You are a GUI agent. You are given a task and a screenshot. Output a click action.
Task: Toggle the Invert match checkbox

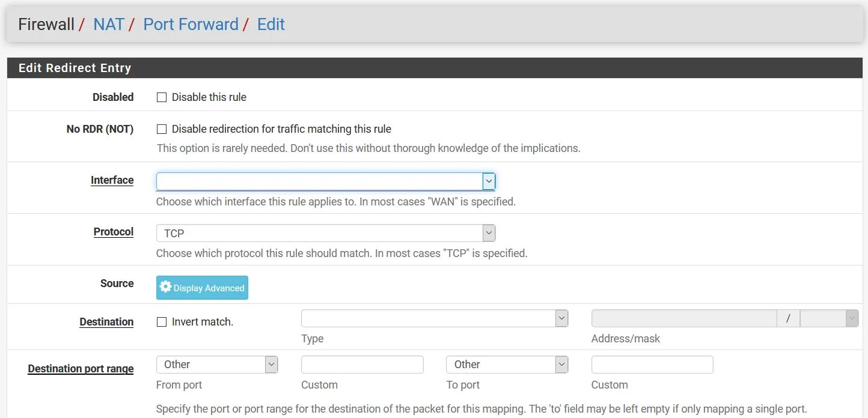[x=162, y=322]
